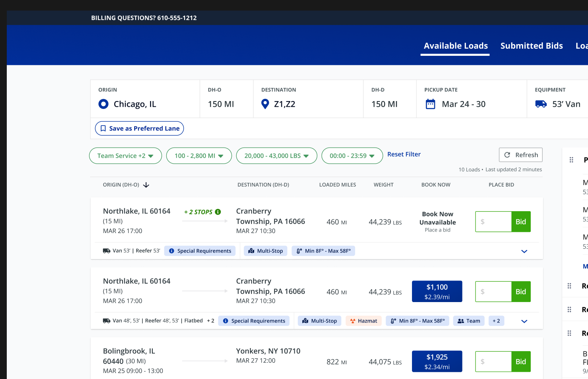Screen dimensions: 588x379
Task: Open the 20,000 - 43,000 LBS filter dropdown
Action: pos(277,156)
